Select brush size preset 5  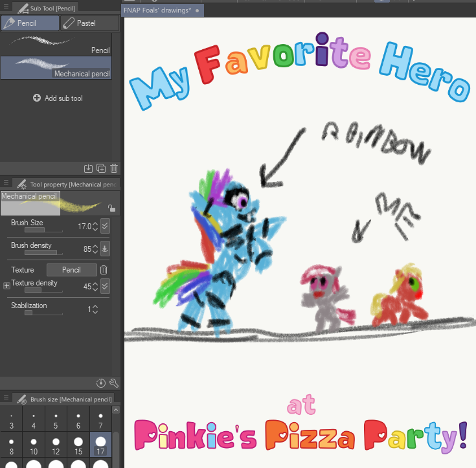[56, 420]
